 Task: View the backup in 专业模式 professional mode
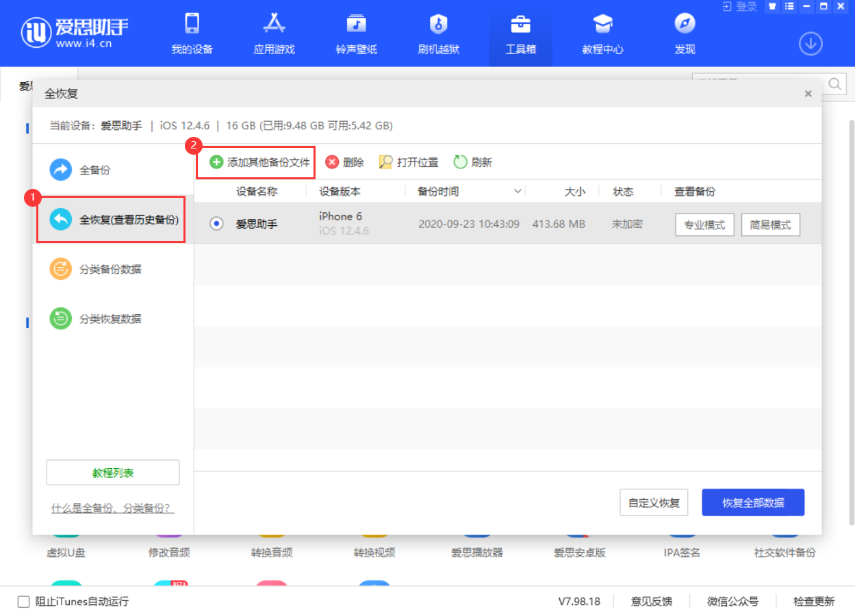[704, 224]
